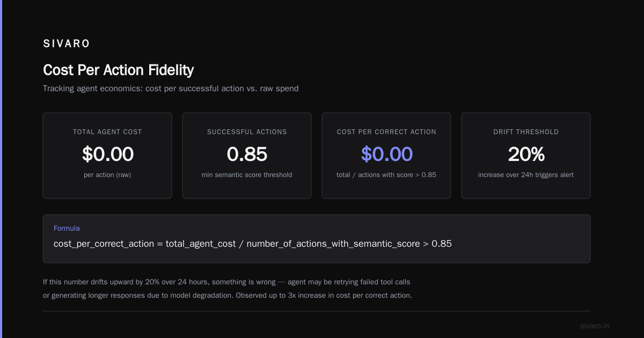Open the Successful Actions card
The width and height of the screenshot is (644, 338).
247,156
